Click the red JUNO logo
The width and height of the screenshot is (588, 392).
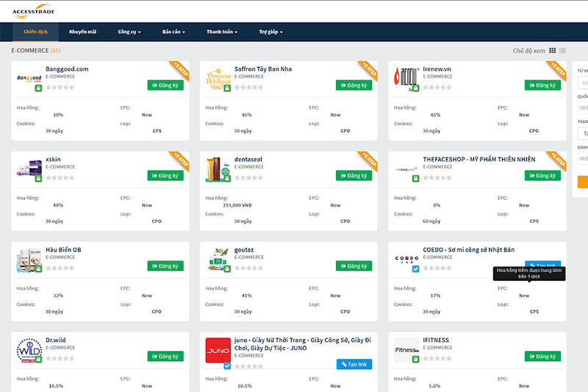218,350
